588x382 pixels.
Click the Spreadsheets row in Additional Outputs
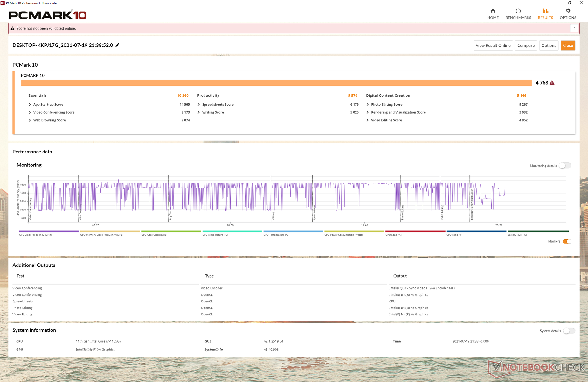pos(294,301)
